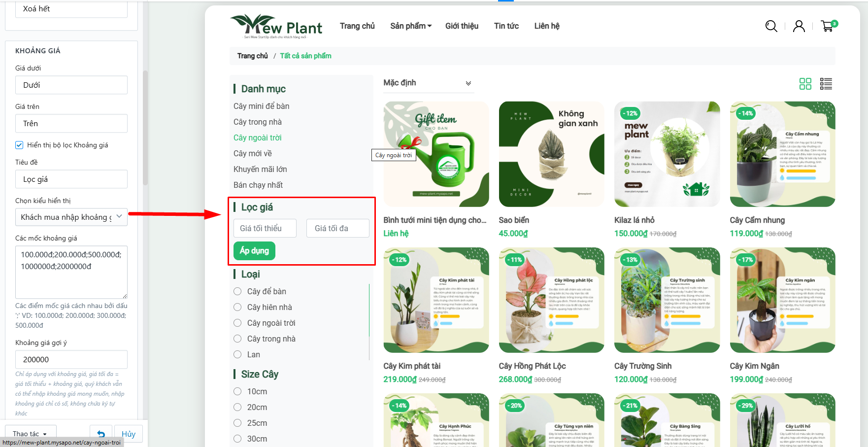Select the 10cm size option
Screen dimensions: 868x447
pos(237,391)
